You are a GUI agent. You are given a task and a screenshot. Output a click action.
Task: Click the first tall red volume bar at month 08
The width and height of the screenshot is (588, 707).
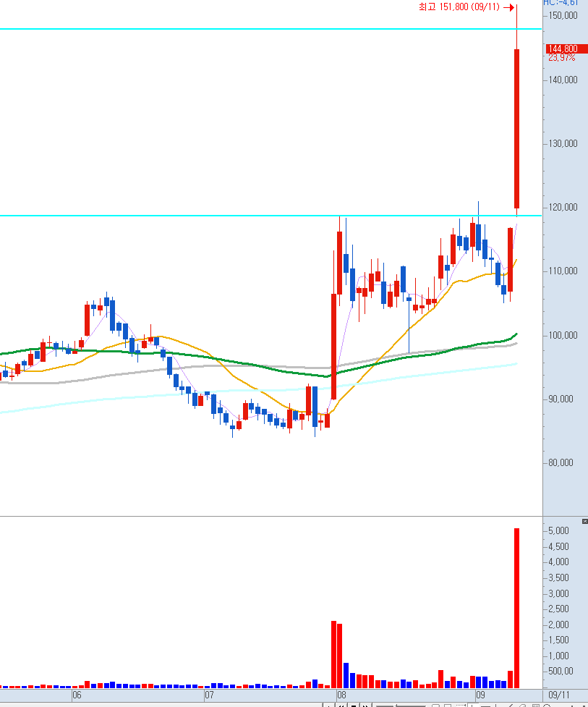[x=334, y=654]
